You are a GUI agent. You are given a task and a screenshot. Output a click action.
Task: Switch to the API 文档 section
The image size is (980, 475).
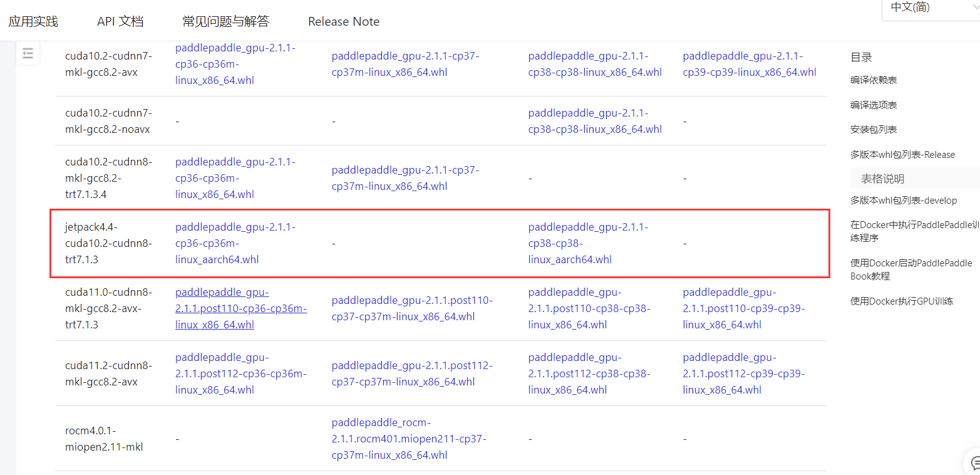(120, 21)
